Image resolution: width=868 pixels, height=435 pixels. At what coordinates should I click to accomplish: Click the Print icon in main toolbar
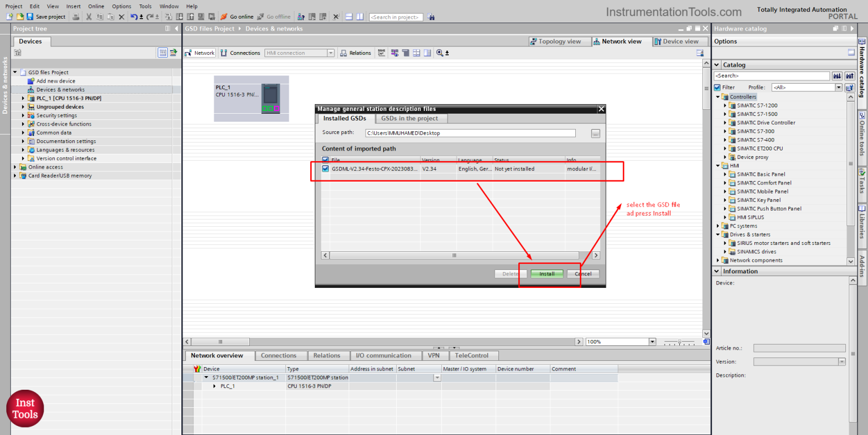pyautogui.click(x=76, y=17)
